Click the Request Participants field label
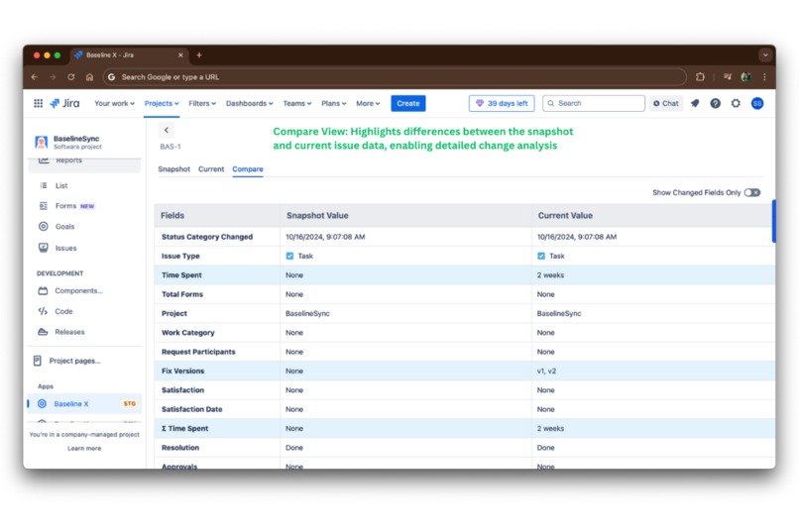Image resolution: width=799 pixels, height=532 pixels. (x=198, y=352)
